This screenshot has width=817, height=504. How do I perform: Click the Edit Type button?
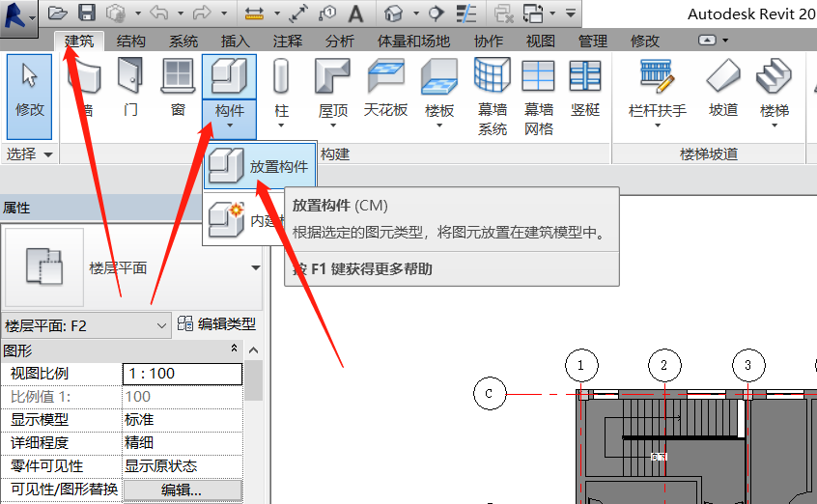[x=216, y=324]
